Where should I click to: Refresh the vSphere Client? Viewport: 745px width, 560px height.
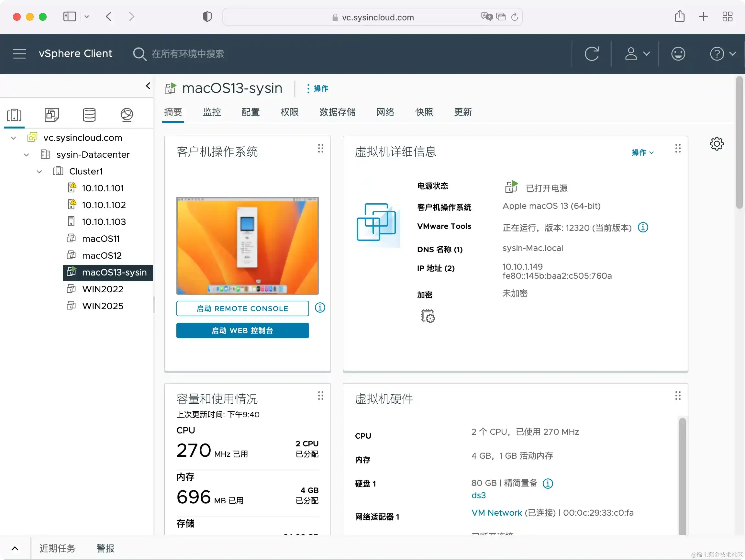pyautogui.click(x=592, y=54)
